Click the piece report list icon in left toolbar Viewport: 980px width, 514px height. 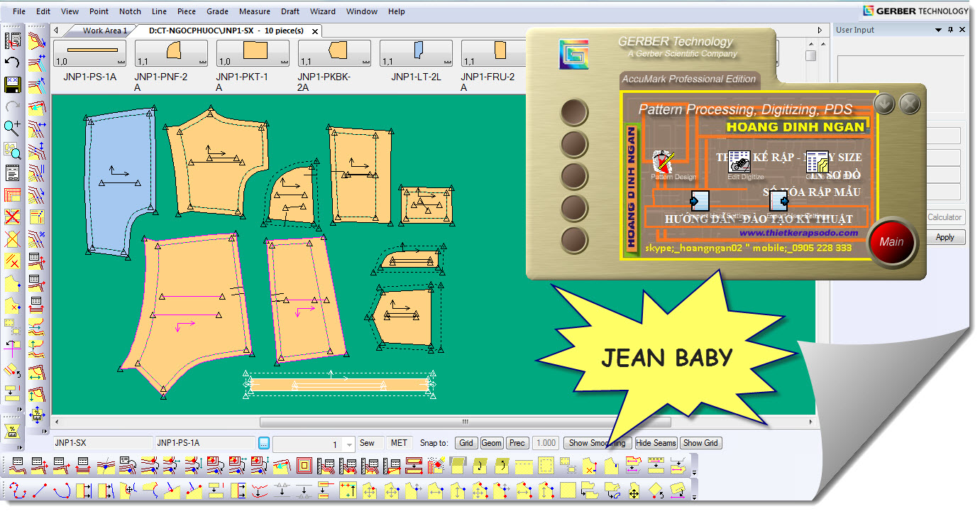[12, 173]
